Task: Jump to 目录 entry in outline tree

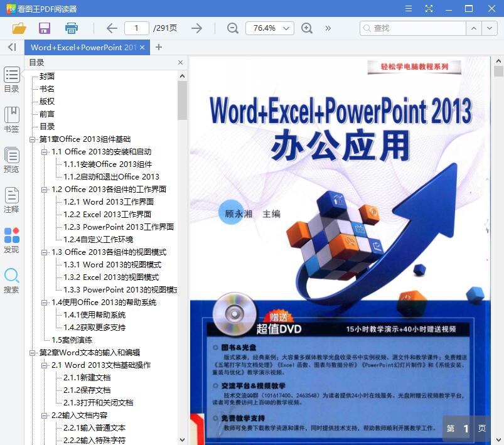Action: (47, 126)
